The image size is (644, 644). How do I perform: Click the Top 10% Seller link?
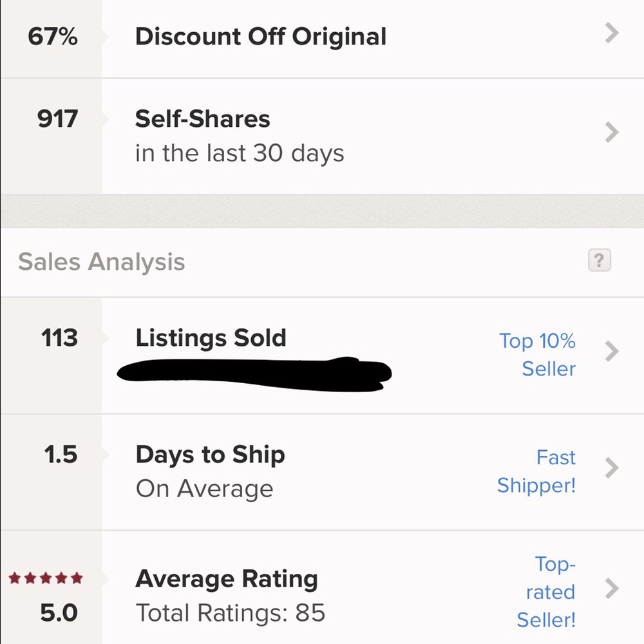(x=537, y=354)
